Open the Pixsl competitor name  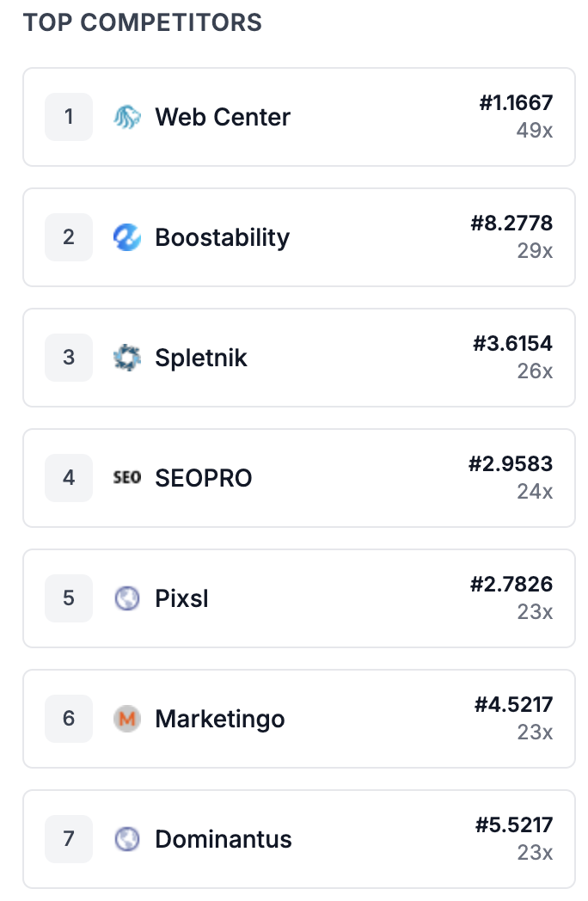tap(181, 598)
